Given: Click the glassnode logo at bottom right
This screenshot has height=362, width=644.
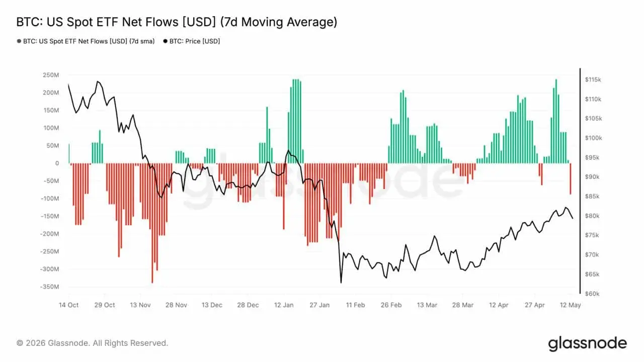Looking at the screenshot, I should 587,343.
